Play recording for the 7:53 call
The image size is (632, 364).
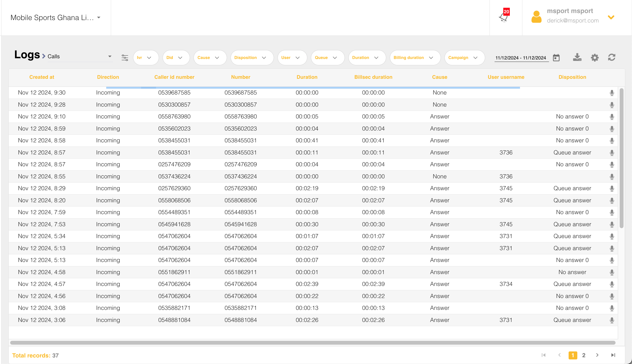(x=612, y=224)
